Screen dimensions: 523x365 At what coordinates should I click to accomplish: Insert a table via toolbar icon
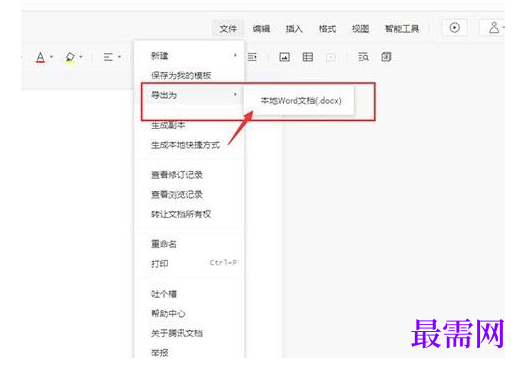pos(308,57)
